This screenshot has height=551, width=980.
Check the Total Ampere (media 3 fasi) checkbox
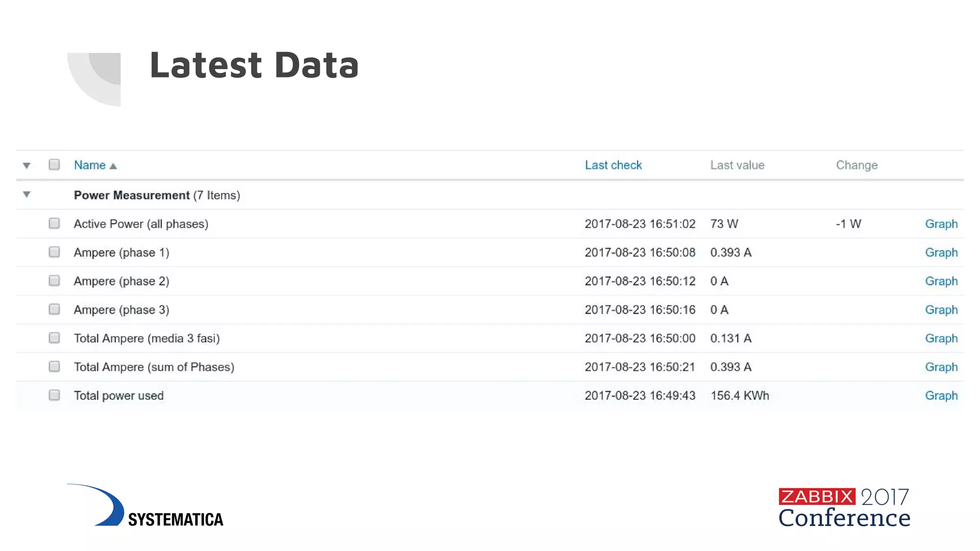click(54, 338)
